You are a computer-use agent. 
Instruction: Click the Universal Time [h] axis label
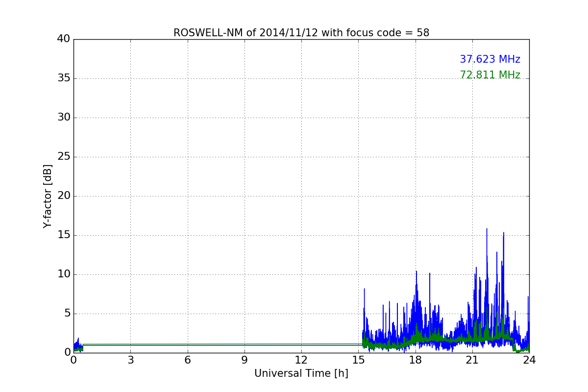(x=301, y=373)
